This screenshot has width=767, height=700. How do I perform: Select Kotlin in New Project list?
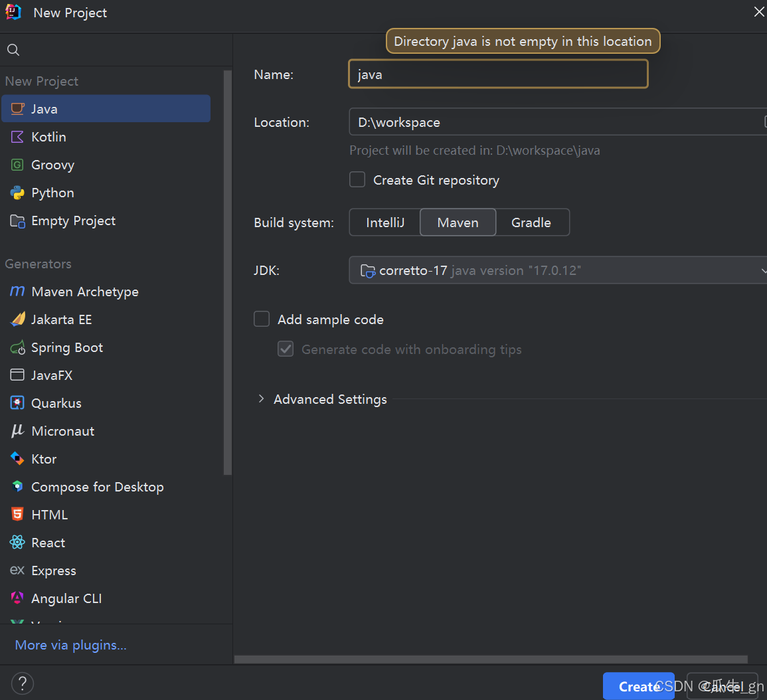pos(106,137)
